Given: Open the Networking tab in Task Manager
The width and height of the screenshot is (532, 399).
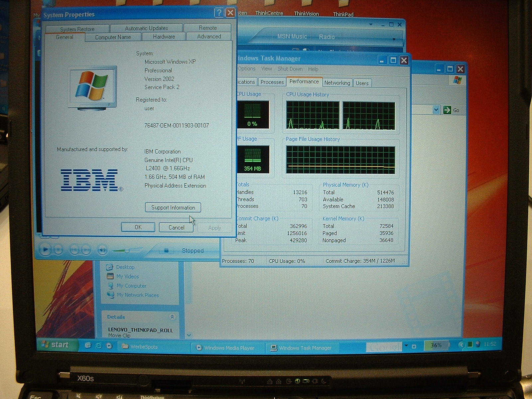Looking at the screenshot, I should pos(337,83).
